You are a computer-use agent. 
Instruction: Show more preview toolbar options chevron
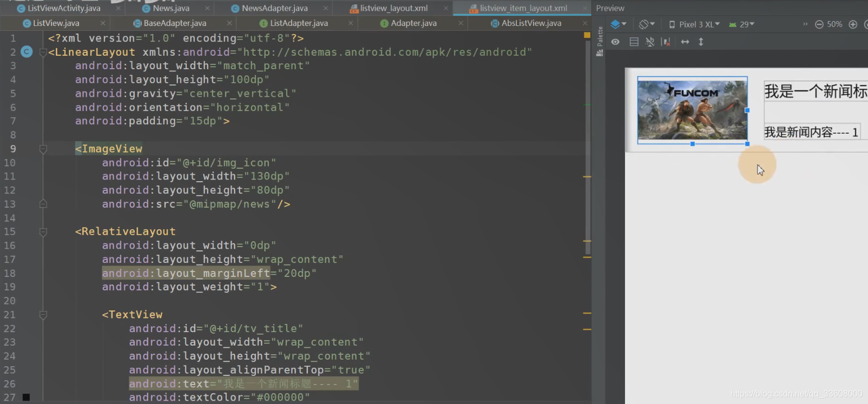pos(805,24)
